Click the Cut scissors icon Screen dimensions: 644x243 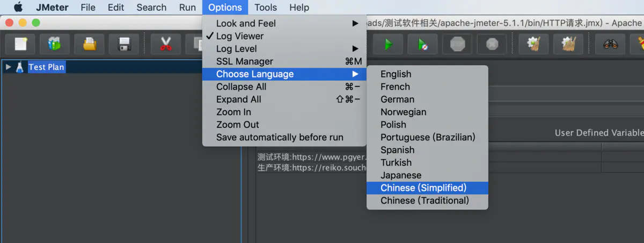pos(166,44)
